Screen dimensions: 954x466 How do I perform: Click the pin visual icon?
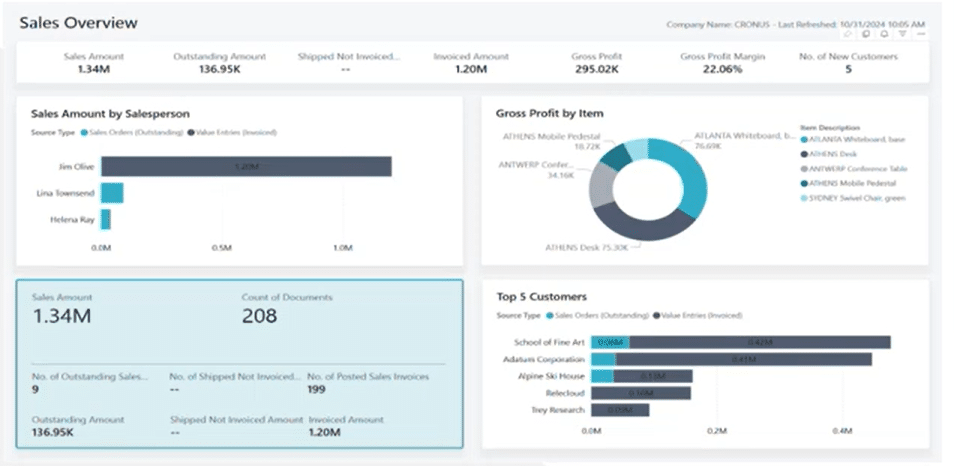click(x=848, y=33)
